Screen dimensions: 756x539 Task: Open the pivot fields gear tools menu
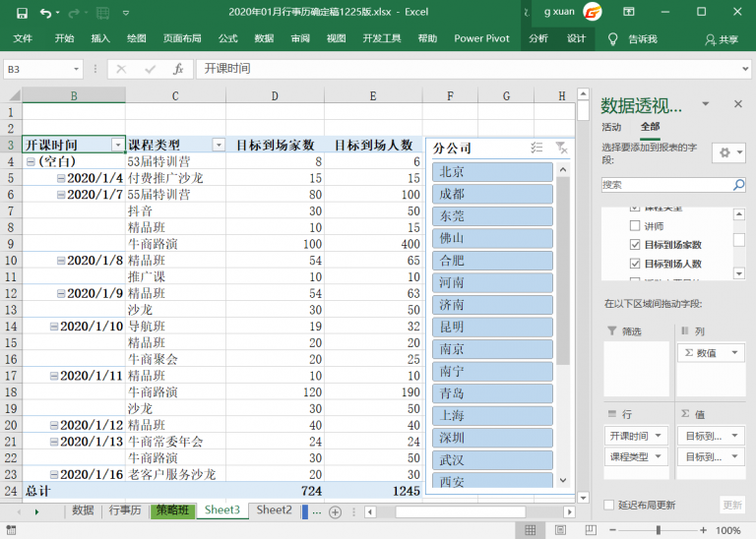pos(727,152)
